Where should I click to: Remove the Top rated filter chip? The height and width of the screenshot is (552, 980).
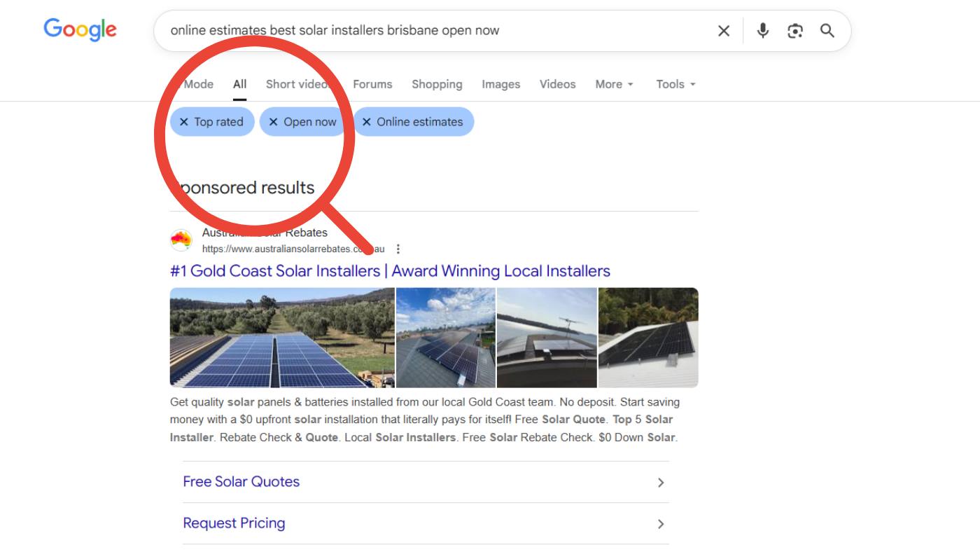point(184,122)
